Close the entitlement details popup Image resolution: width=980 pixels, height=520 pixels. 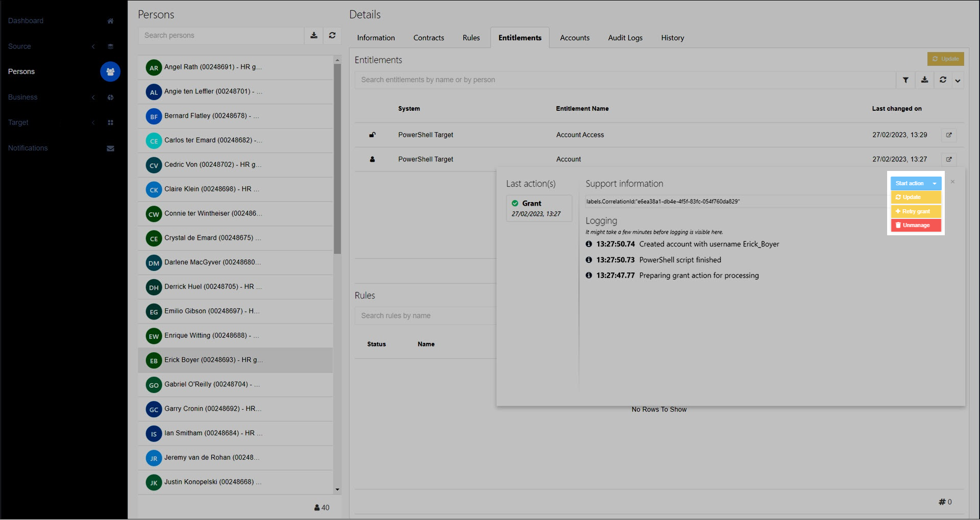[x=952, y=182]
